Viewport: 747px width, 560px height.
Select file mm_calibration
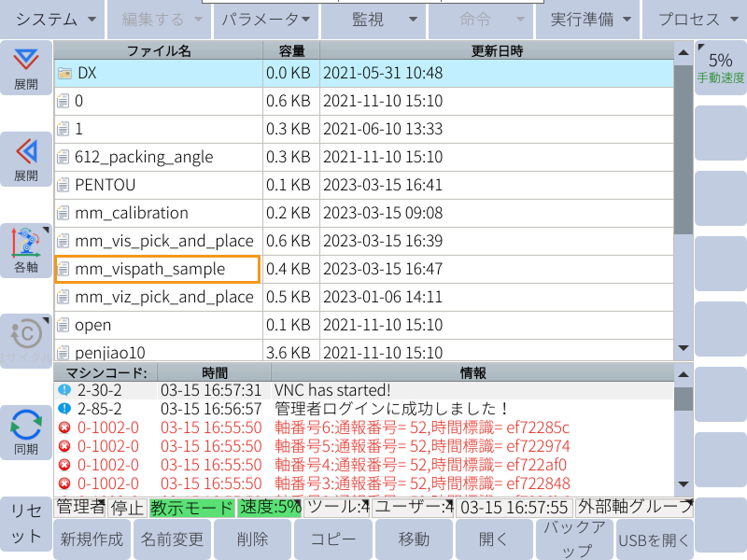[x=364, y=213]
